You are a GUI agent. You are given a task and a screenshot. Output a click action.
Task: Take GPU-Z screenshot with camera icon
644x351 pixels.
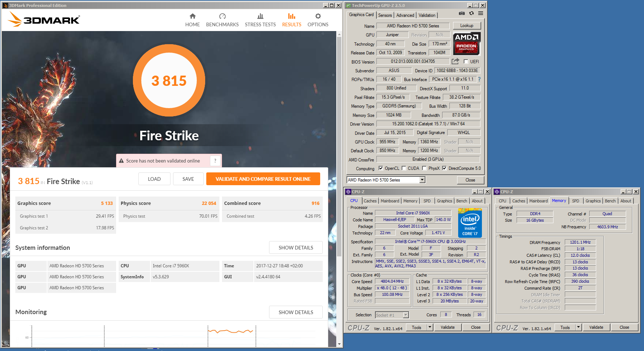(462, 14)
